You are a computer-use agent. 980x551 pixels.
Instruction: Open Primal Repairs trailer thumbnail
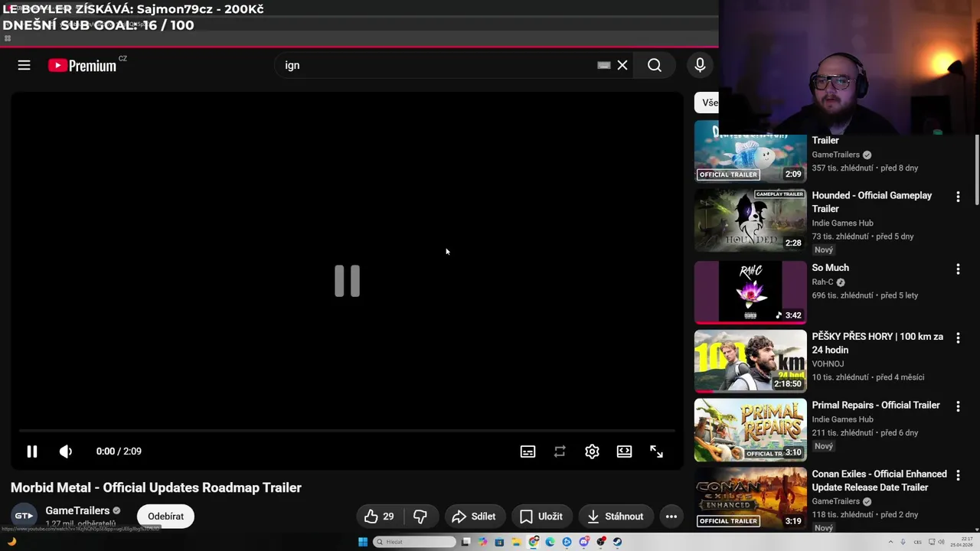click(750, 430)
